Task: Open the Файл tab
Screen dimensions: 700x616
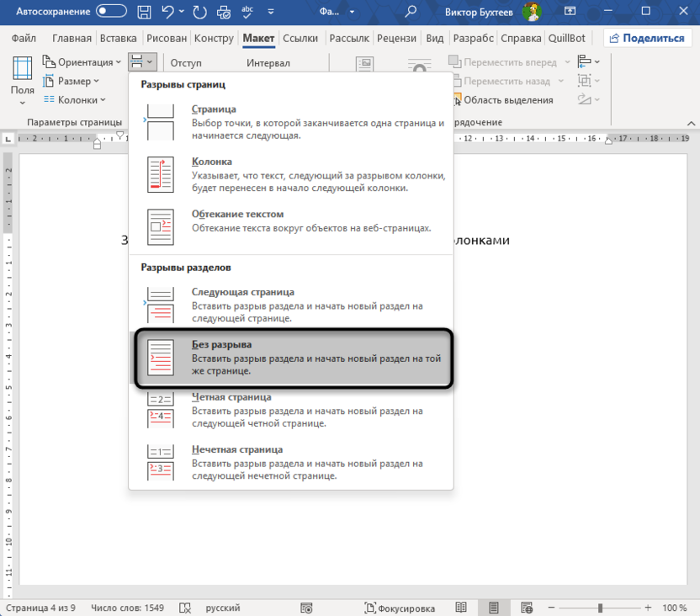Action: click(24, 39)
